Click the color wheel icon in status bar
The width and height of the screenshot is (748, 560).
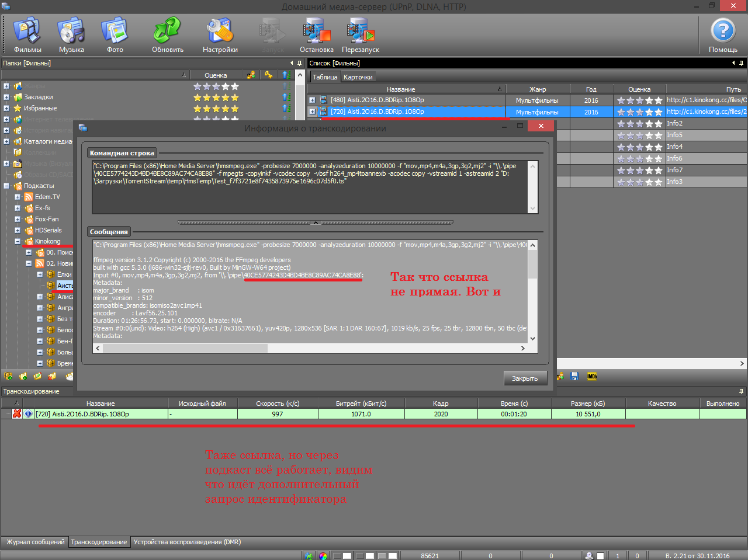click(323, 556)
